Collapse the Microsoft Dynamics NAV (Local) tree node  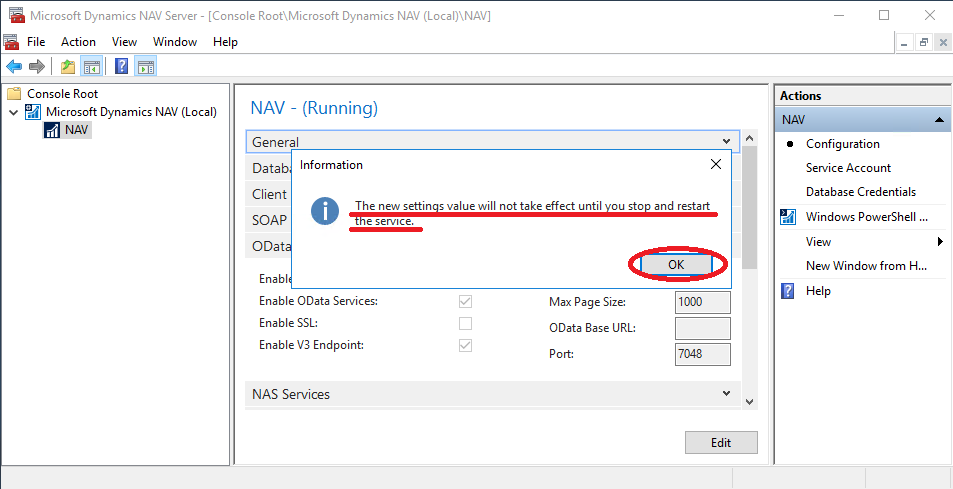tap(14, 112)
